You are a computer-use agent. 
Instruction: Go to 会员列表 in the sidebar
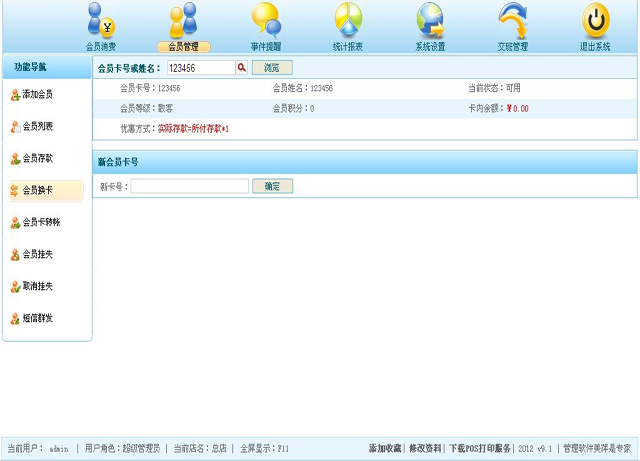pos(37,127)
